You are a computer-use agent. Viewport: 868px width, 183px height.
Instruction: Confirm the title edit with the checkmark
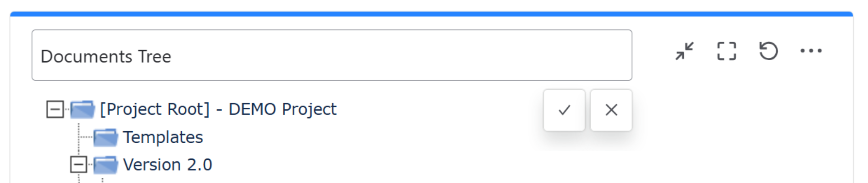(x=564, y=110)
